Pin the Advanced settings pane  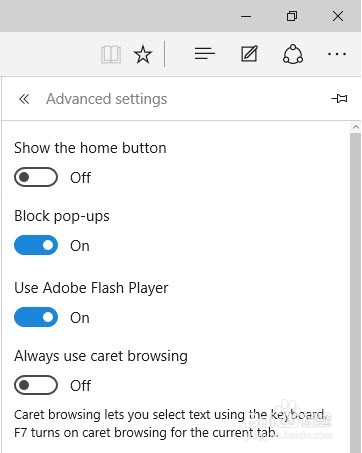(339, 99)
